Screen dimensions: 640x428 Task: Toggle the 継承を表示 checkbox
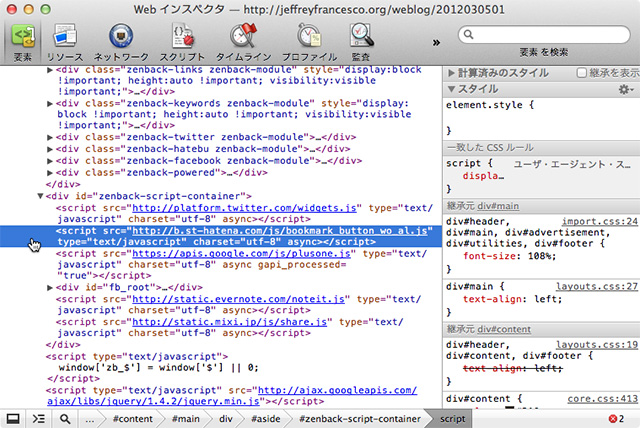pos(581,73)
